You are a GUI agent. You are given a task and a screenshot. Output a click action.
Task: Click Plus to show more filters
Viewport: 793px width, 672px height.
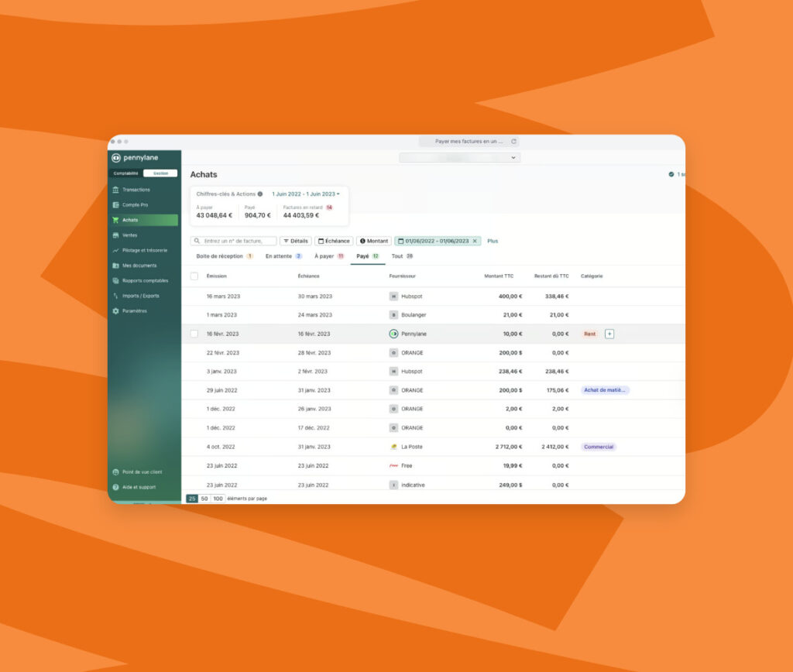[x=493, y=241]
